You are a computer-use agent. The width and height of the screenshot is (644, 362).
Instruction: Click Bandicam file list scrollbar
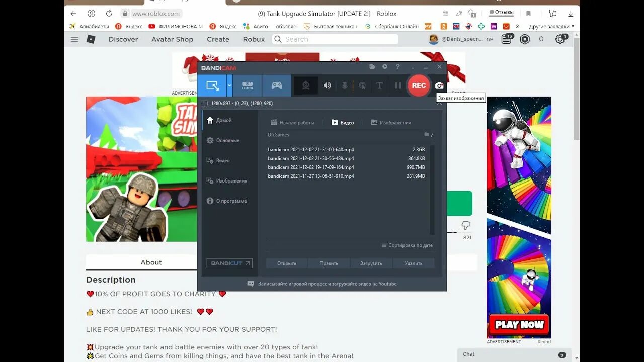pos(432,190)
